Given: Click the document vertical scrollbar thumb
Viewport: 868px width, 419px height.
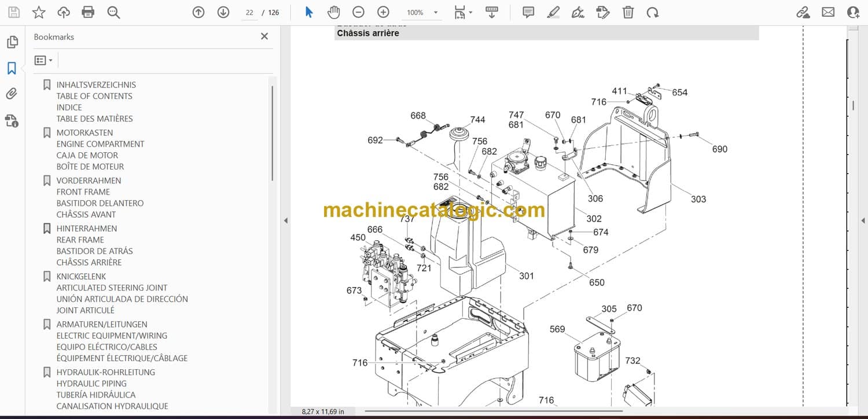Looking at the screenshot, I should 853,105.
